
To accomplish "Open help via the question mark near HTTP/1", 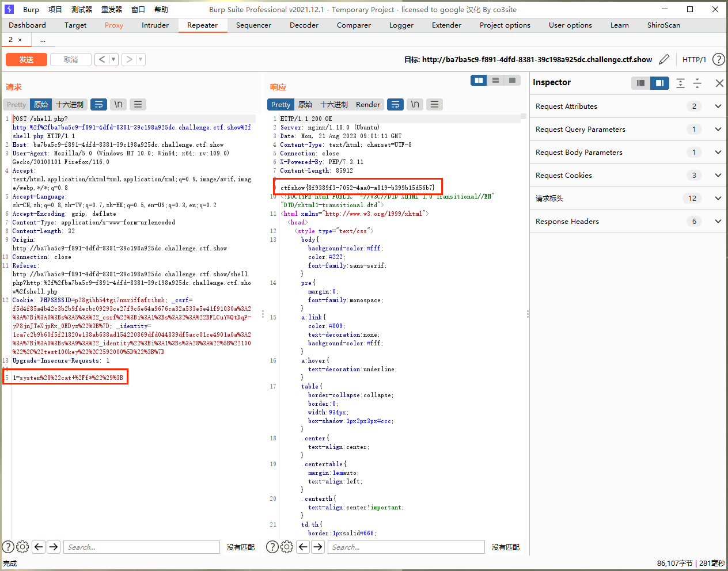I will [x=718, y=59].
